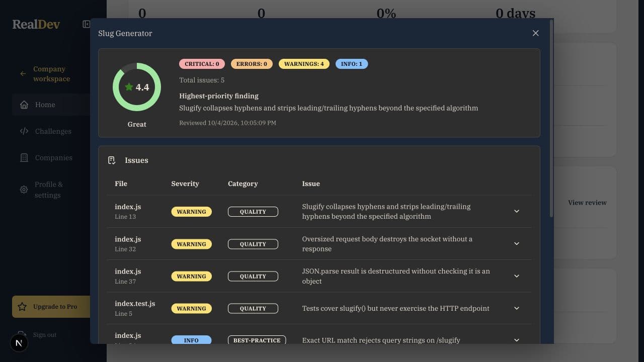Click the CRITICAL: 0 badge

coord(202,64)
